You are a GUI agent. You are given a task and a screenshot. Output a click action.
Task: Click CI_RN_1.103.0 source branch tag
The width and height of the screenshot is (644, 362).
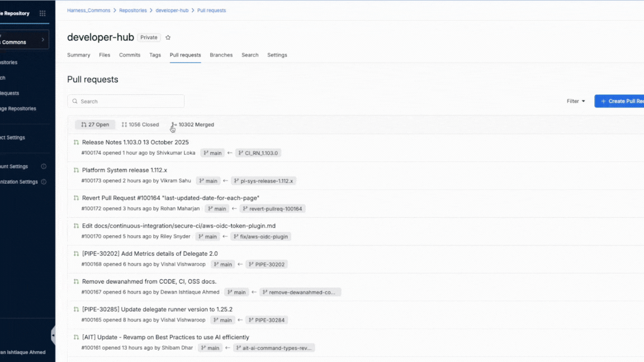[258, 153]
